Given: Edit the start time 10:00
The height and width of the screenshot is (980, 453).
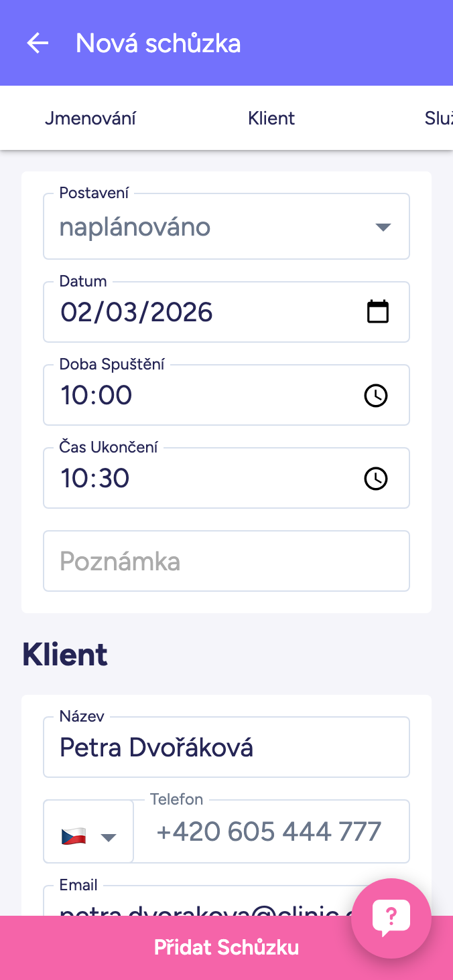Looking at the screenshot, I should pyautogui.click(x=96, y=396).
